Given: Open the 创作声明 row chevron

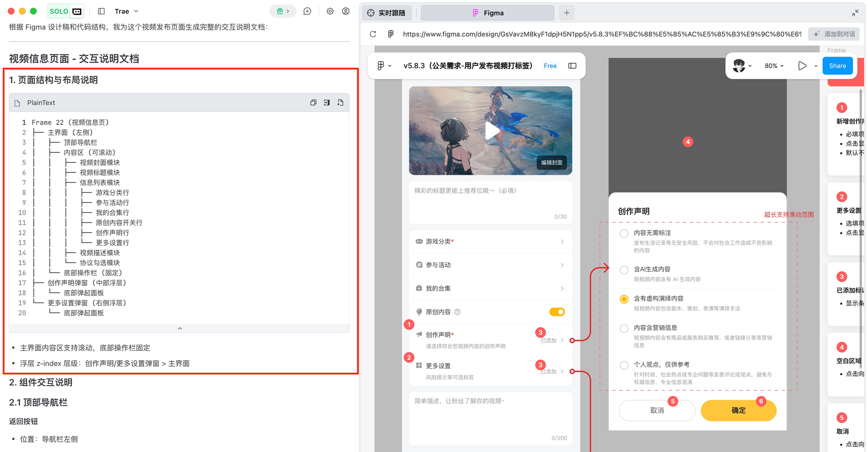Looking at the screenshot, I should point(562,340).
